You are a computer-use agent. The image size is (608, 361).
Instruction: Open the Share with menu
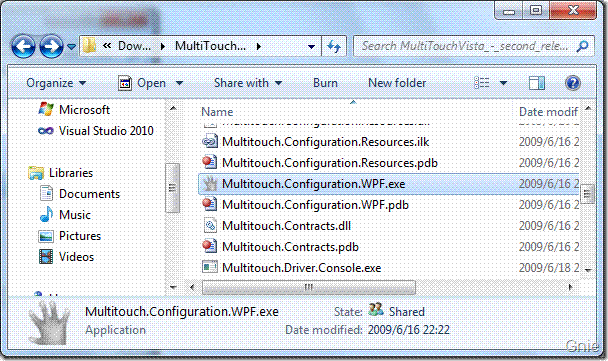click(x=248, y=83)
